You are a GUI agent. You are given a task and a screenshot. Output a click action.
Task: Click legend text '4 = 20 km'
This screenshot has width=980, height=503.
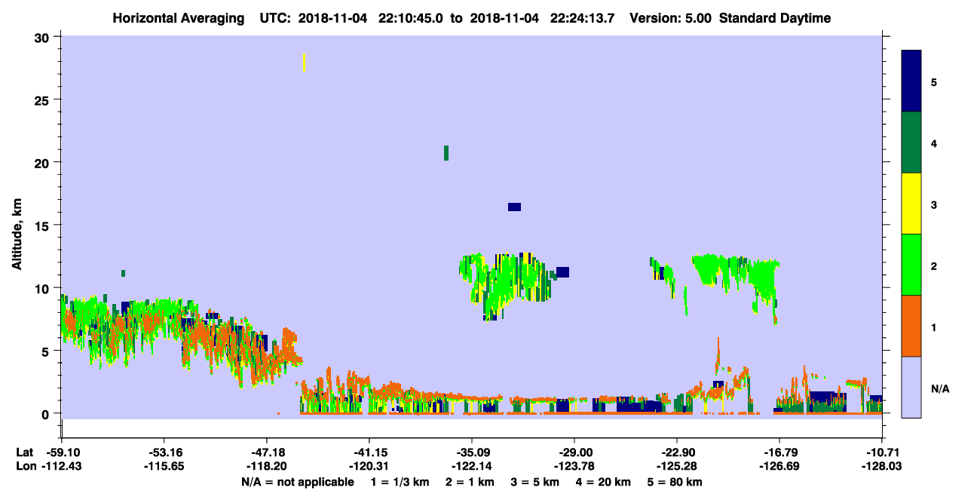(x=602, y=482)
